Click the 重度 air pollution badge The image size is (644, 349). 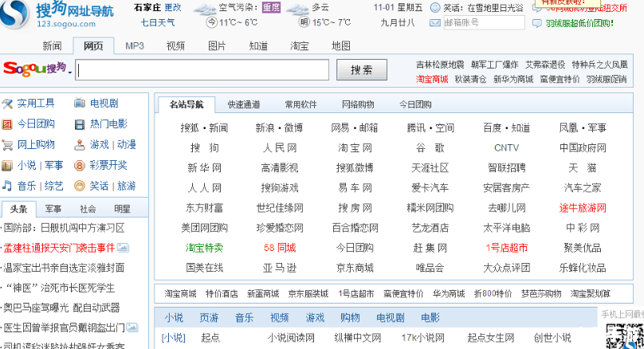(x=271, y=8)
